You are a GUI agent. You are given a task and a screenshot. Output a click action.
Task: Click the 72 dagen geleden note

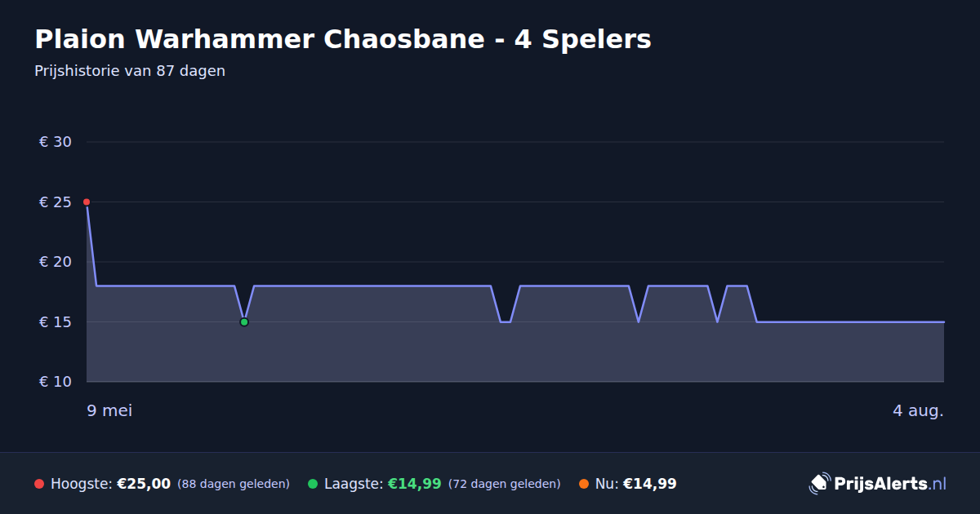(505, 484)
